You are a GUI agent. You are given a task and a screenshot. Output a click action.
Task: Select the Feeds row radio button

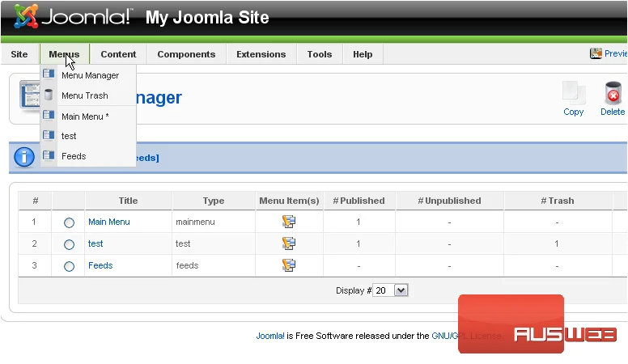[69, 266]
